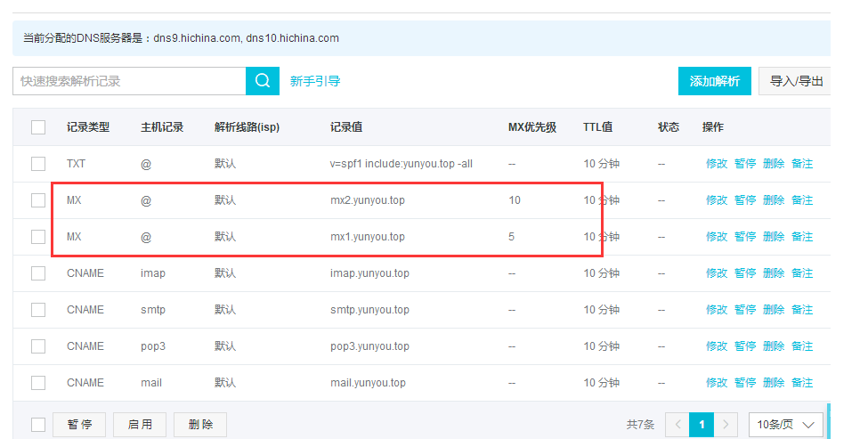Select the TXT record checkbox
Image resolution: width=868 pixels, height=439 pixels.
(38, 164)
